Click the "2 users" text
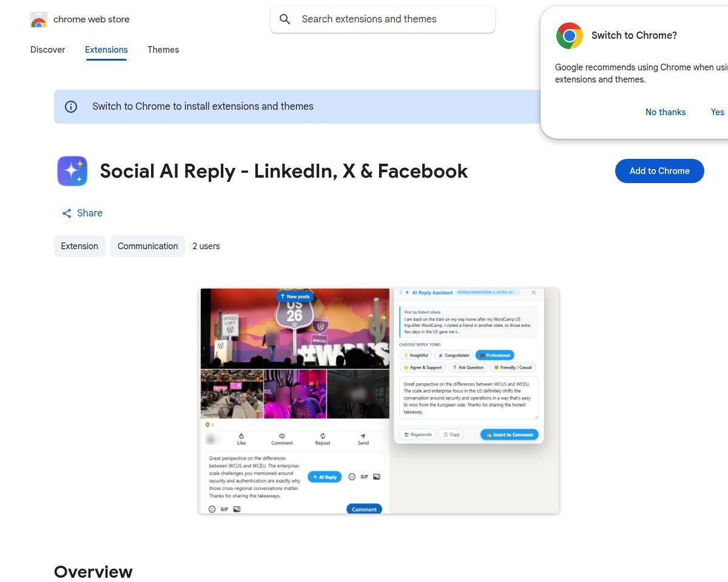The width and height of the screenshot is (728, 582). [206, 246]
